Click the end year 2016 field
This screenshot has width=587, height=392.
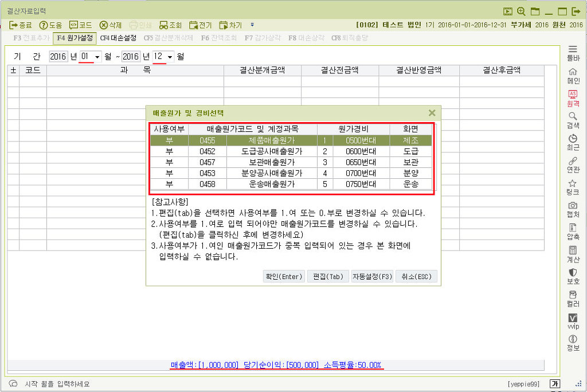tap(131, 57)
